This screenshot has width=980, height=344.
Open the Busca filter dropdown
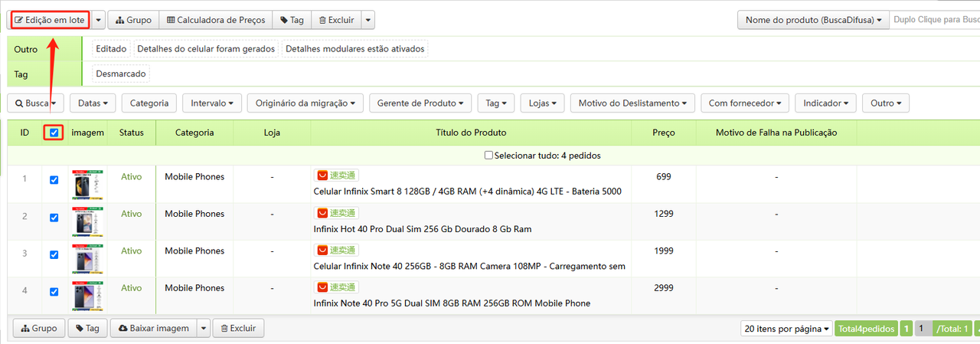[x=35, y=103]
